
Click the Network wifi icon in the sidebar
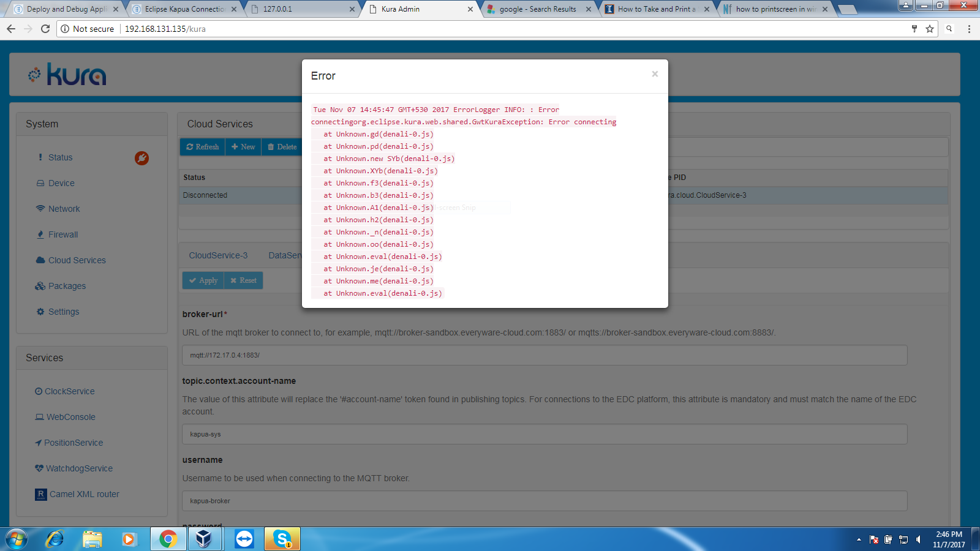pos(40,209)
